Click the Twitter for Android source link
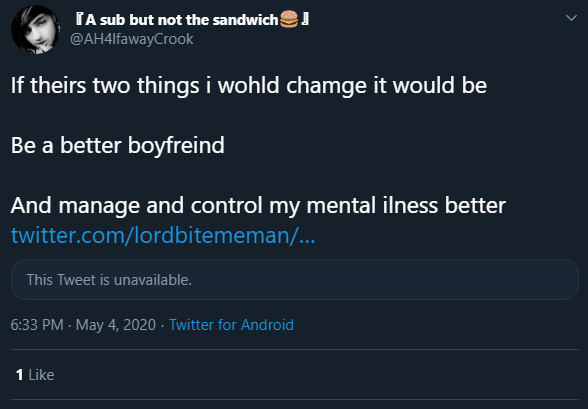This screenshot has height=409, width=588. coord(231,325)
